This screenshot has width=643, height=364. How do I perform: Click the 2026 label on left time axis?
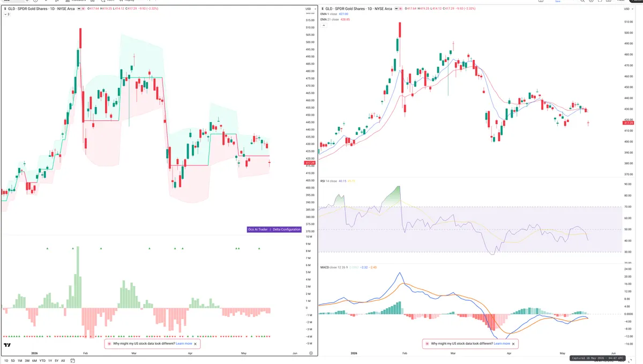coord(35,353)
